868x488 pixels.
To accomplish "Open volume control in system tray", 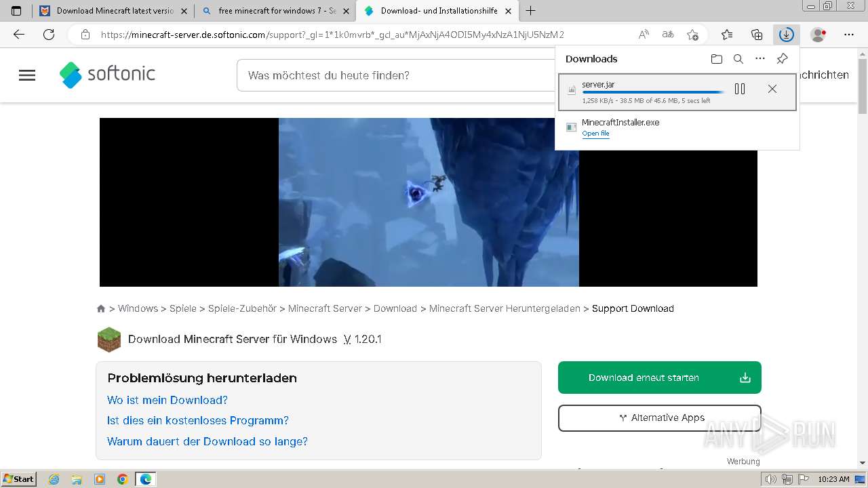I will (x=771, y=479).
